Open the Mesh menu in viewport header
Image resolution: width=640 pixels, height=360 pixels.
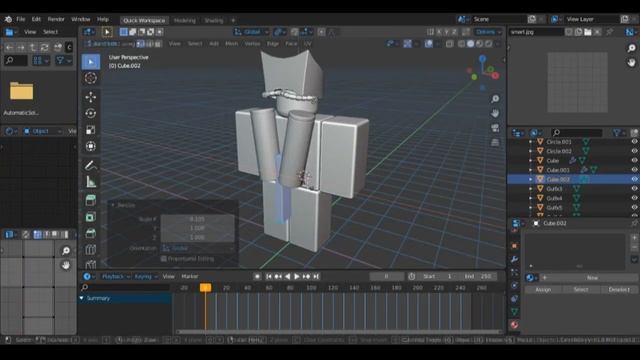click(x=231, y=44)
